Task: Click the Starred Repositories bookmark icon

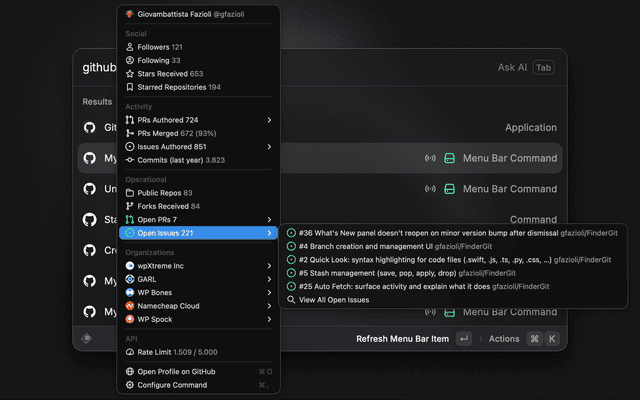Action: tap(130, 87)
